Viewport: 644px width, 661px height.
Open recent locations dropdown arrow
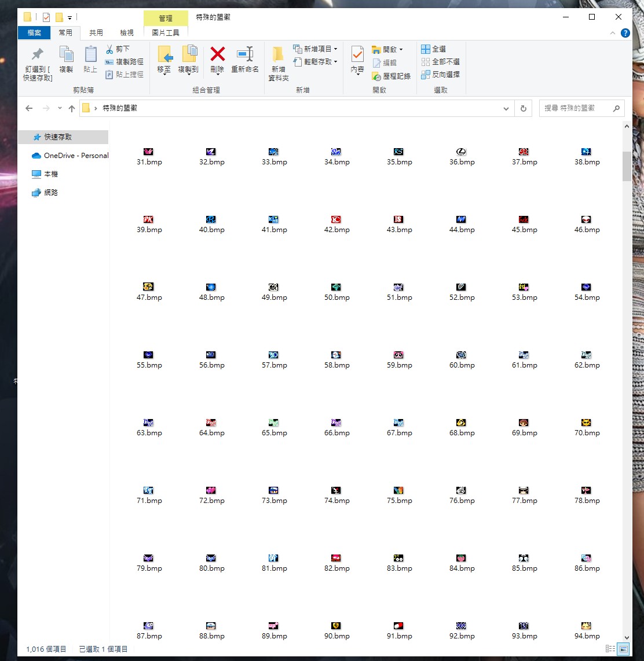click(x=60, y=108)
